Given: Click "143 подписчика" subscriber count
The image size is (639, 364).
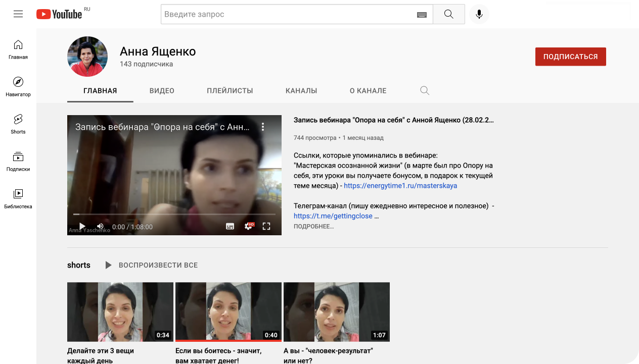Looking at the screenshot, I should click(x=146, y=64).
